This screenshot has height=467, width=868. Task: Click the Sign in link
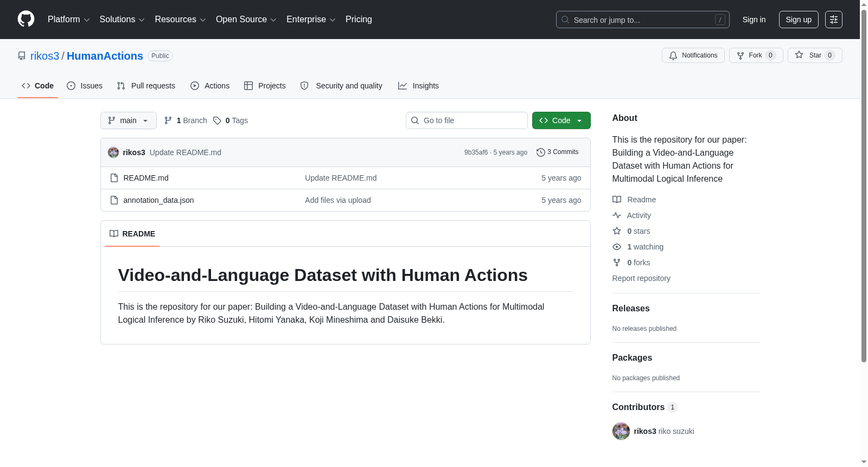pos(754,20)
